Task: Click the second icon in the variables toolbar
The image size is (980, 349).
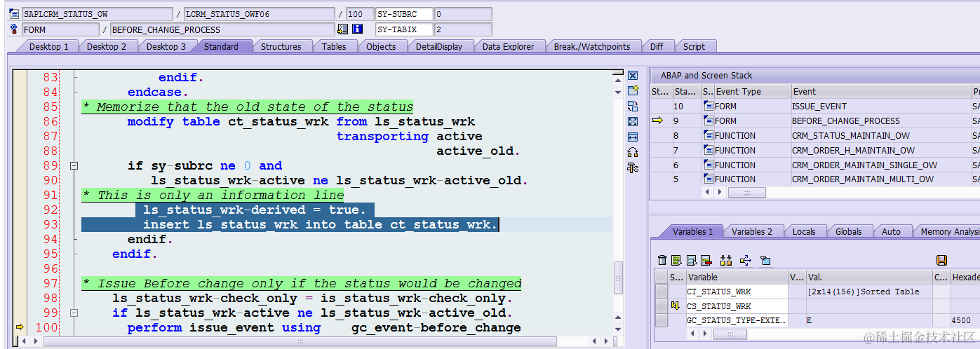Action: click(676, 260)
